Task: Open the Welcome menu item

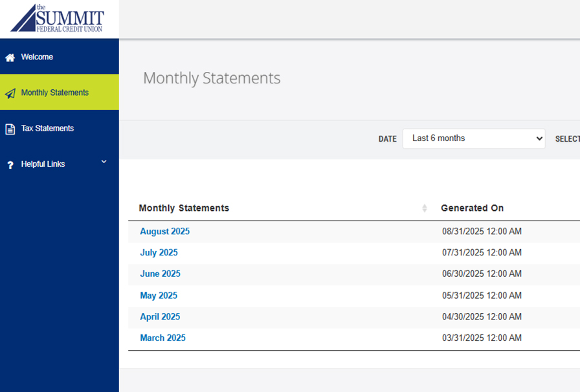Action: (37, 57)
